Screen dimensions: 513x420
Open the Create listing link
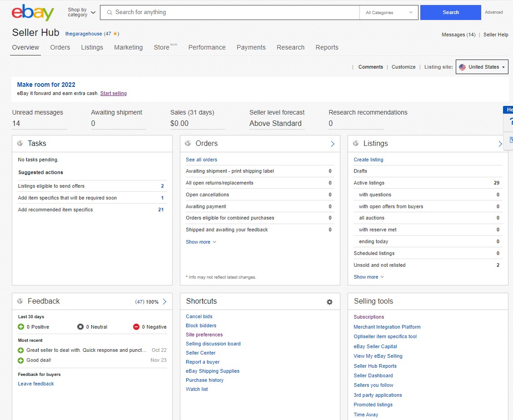pos(369,160)
